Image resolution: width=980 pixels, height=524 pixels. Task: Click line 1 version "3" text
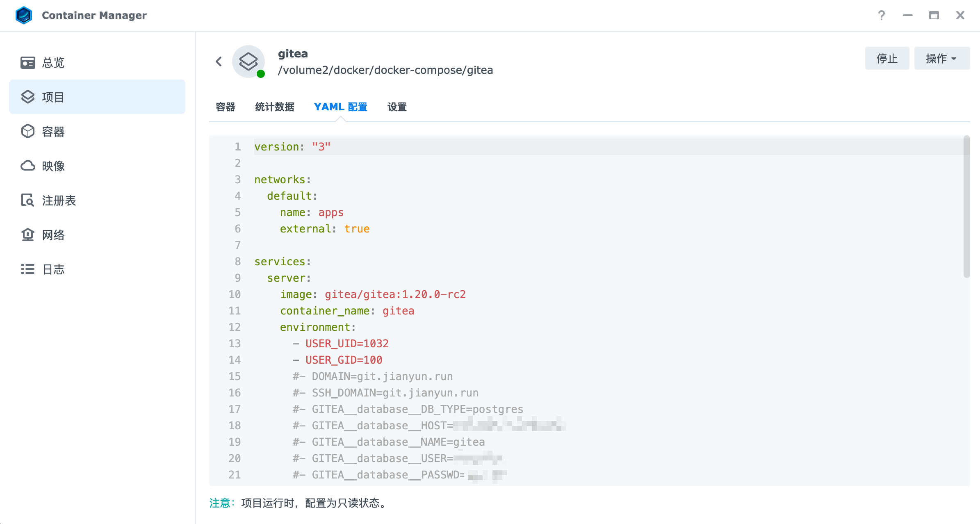[292, 147]
